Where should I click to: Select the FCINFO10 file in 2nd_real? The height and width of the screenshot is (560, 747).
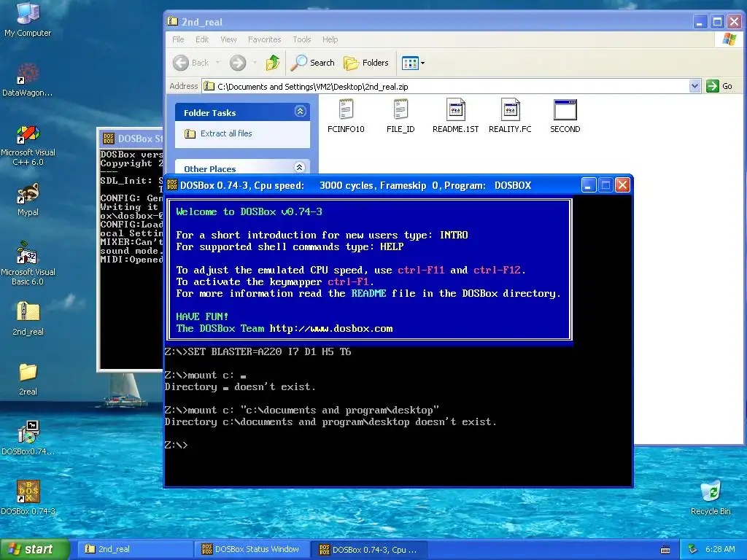pyautogui.click(x=346, y=116)
